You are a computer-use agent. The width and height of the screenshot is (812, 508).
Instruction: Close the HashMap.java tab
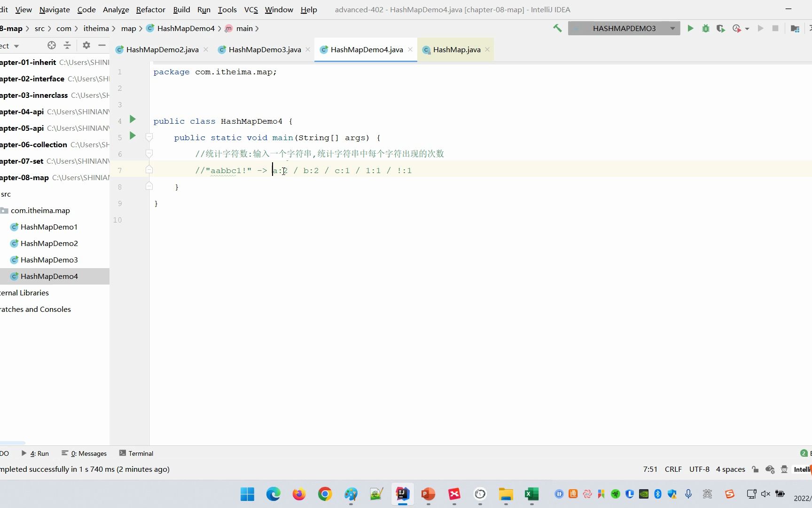pos(487,49)
